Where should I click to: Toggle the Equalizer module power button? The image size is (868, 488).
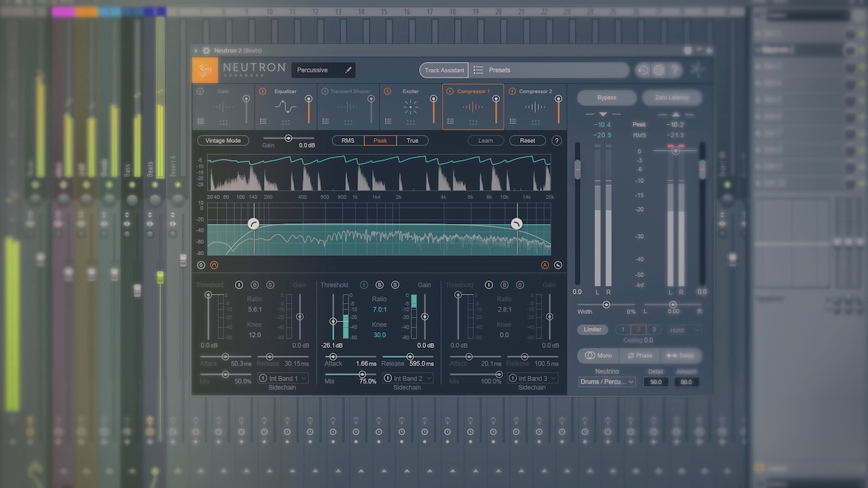click(x=263, y=91)
